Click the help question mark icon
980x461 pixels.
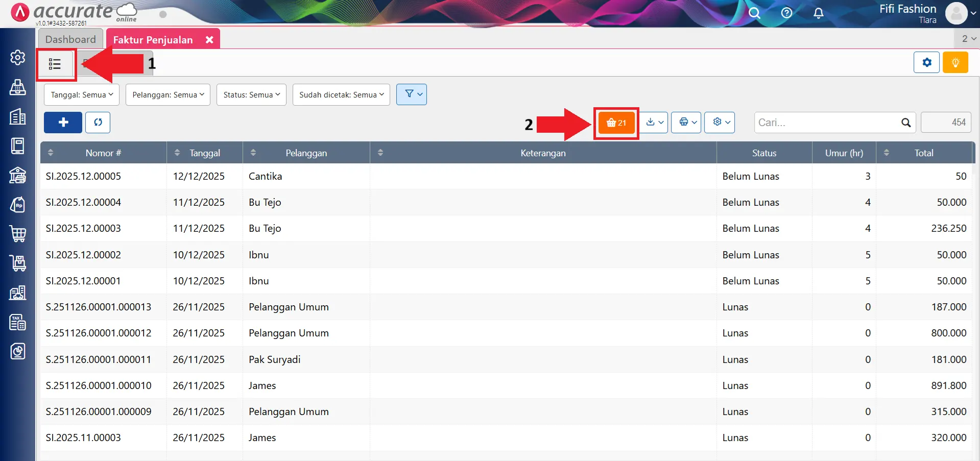coord(786,13)
